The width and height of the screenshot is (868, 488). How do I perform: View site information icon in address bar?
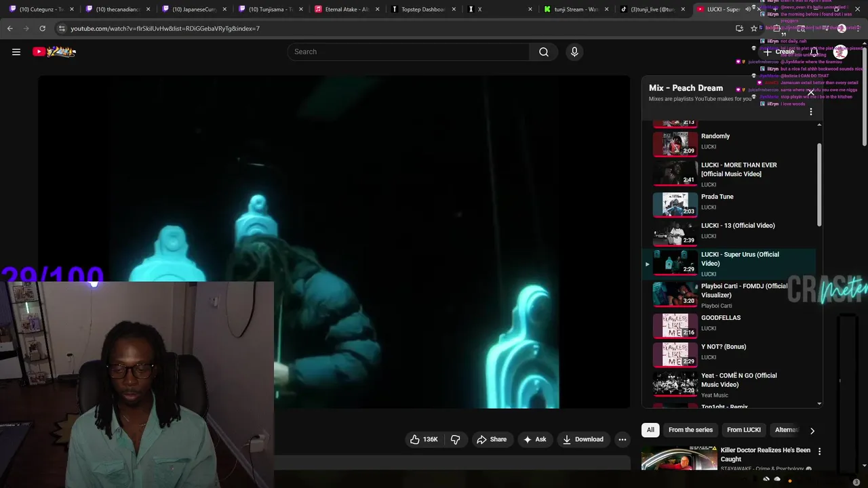point(62,28)
